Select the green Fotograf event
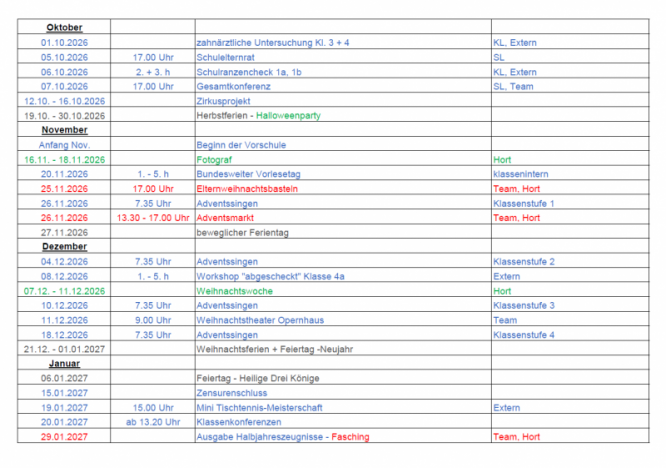This screenshot has width=666, height=468. 214,160
